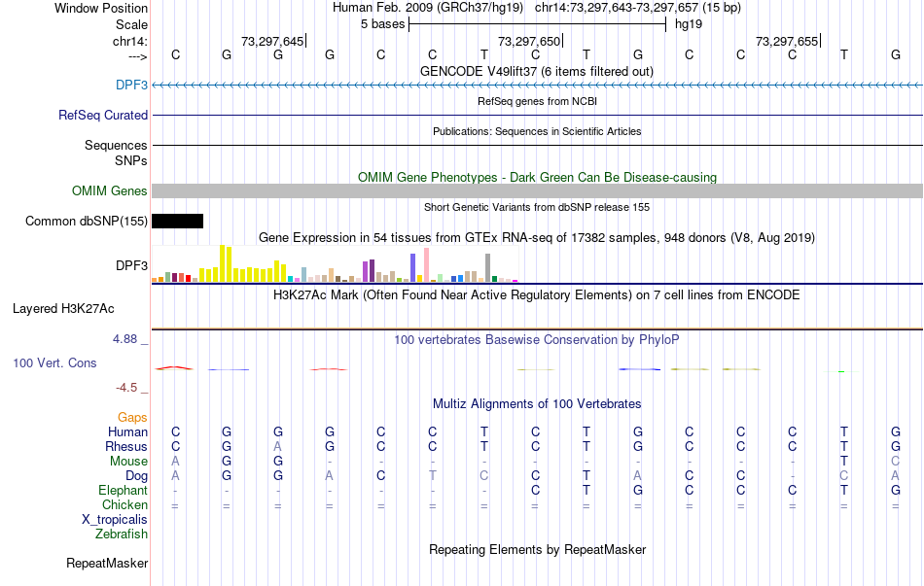
Task: Click the 100 vertebrates Basewise Conservation title
Action: (x=537, y=340)
